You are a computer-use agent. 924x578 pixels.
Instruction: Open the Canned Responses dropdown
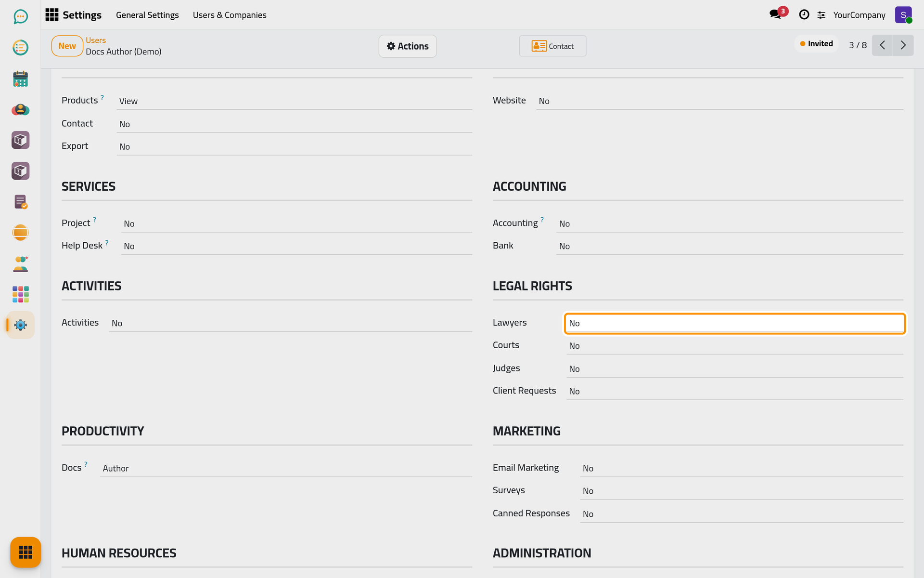[742, 514]
